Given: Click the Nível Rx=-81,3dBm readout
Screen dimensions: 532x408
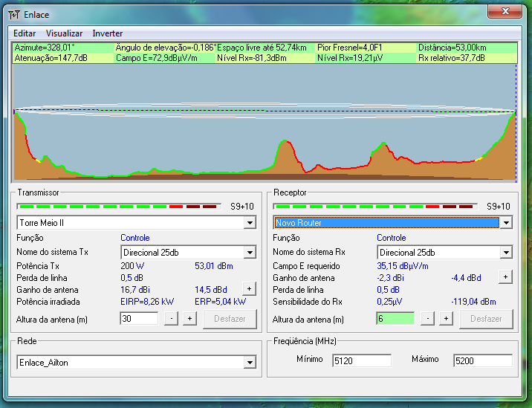Looking at the screenshot, I should [252, 58].
